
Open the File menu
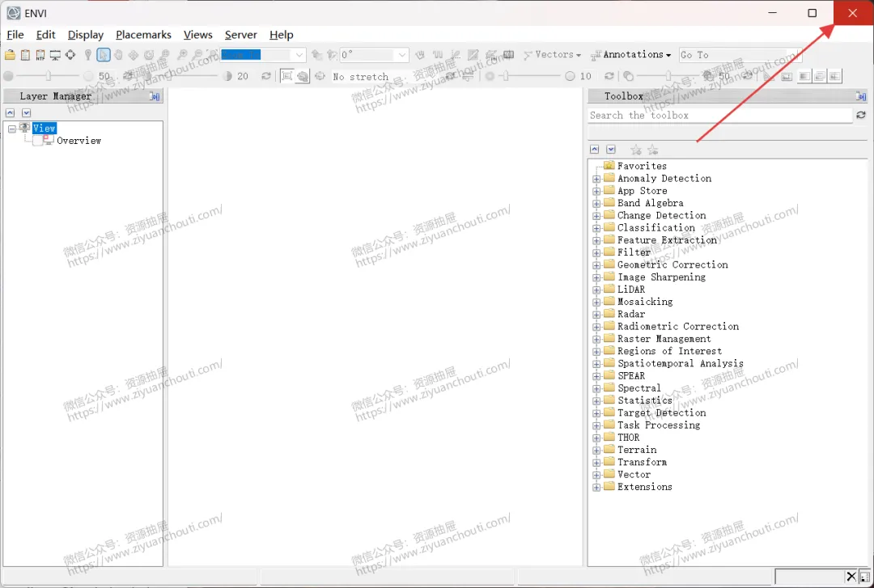(x=15, y=35)
